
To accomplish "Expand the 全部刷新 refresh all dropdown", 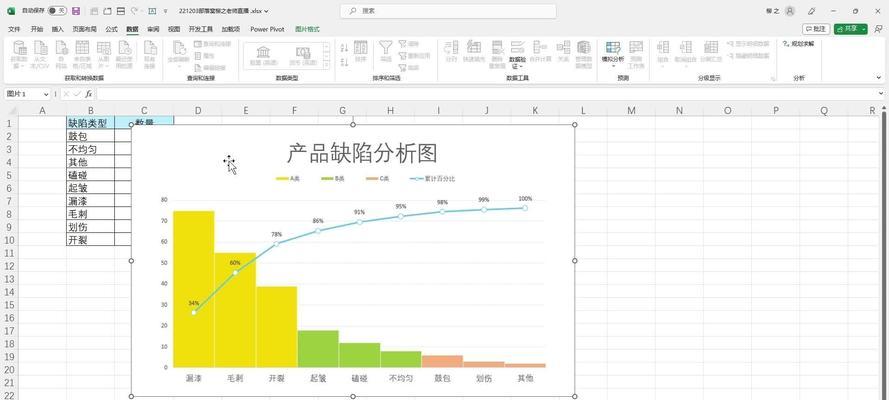I will pyautogui.click(x=179, y=66).
